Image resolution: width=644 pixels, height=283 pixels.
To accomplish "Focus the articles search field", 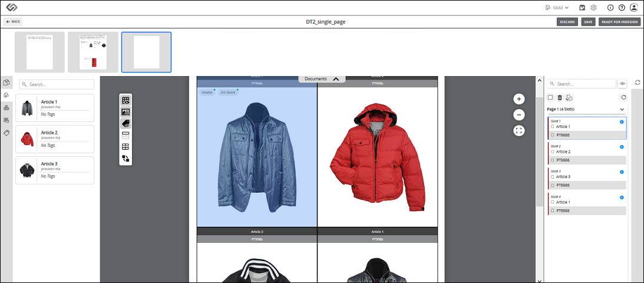I will tap(57, 84).
